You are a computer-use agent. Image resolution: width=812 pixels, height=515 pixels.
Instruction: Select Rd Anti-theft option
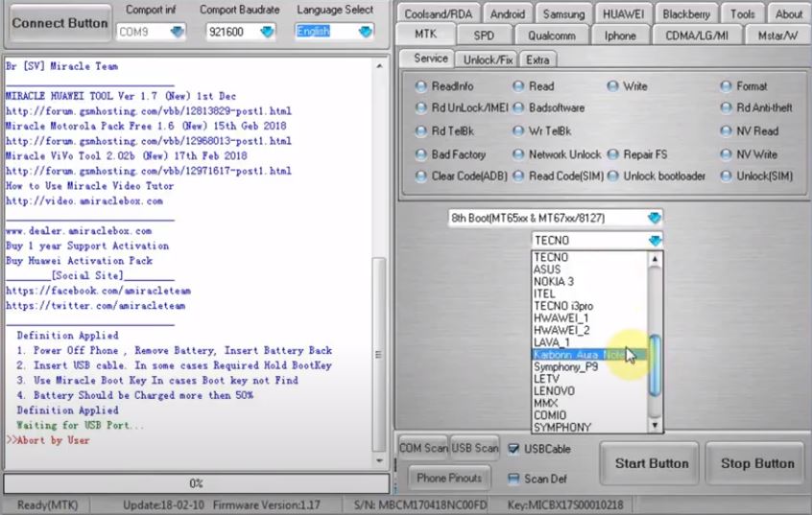click(x=726, y=107)
